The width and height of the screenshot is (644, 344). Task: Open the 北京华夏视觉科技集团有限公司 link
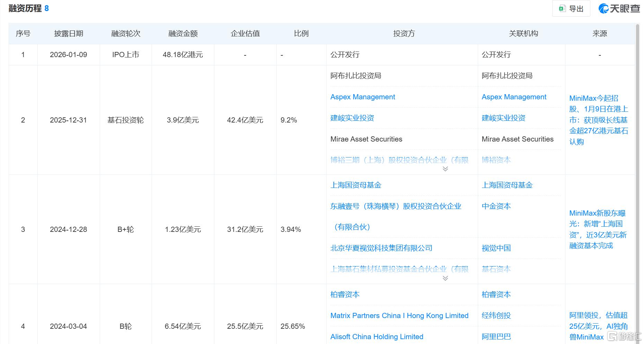381,248
